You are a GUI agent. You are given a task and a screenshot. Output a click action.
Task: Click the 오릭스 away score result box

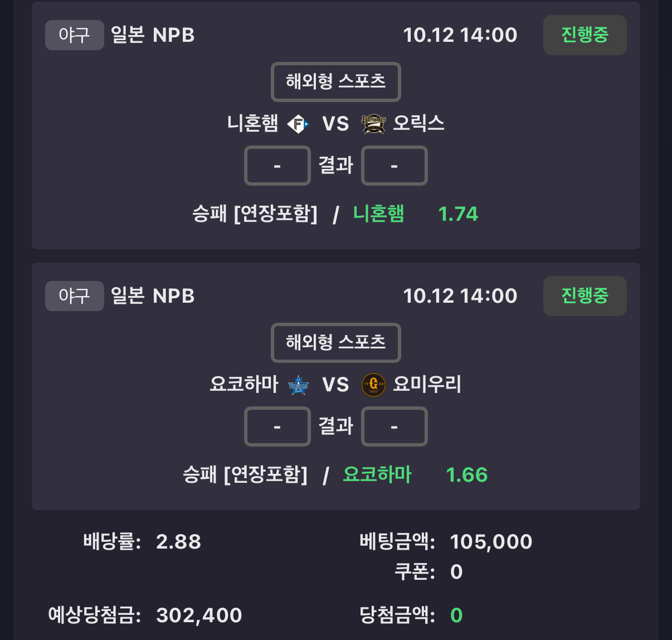(394, 166)
